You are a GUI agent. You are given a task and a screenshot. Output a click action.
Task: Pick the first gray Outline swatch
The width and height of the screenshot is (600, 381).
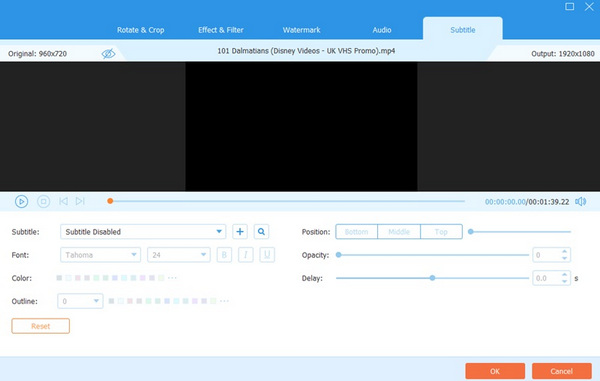pos(111,301)
